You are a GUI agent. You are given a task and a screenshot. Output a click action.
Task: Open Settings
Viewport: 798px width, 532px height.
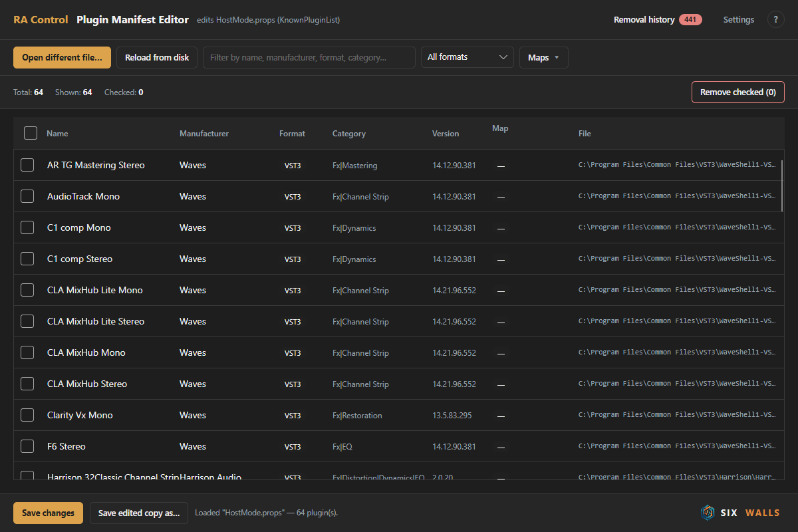(739, 20)
